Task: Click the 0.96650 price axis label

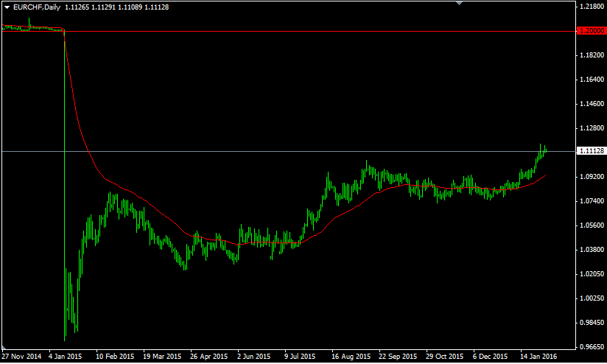Action: tap(592, 347)
